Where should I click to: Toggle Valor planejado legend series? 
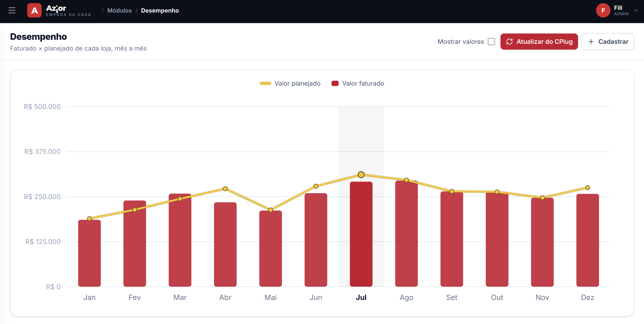click(x=290, y=83)
